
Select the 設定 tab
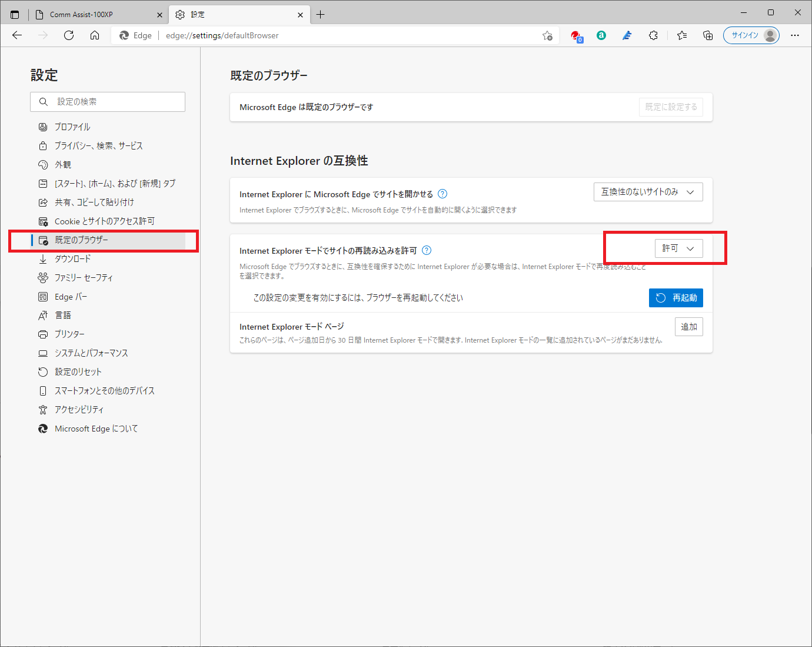239,15
